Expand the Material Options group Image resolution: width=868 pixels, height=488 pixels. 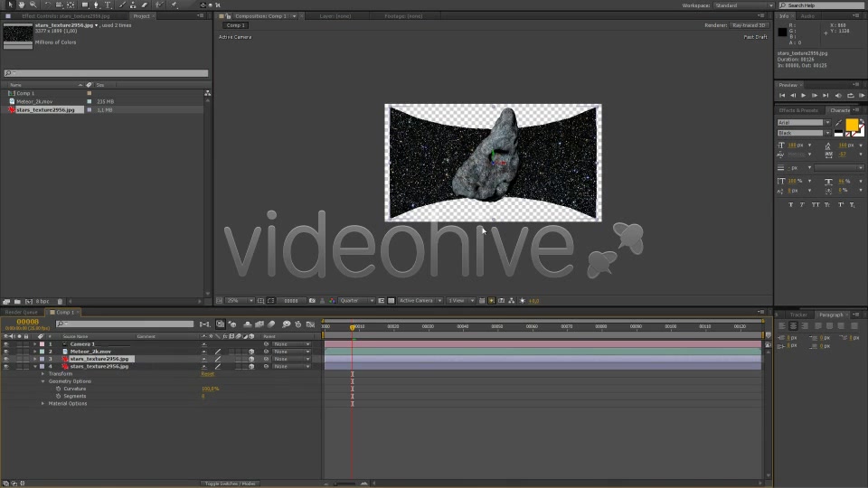point(43,403)
